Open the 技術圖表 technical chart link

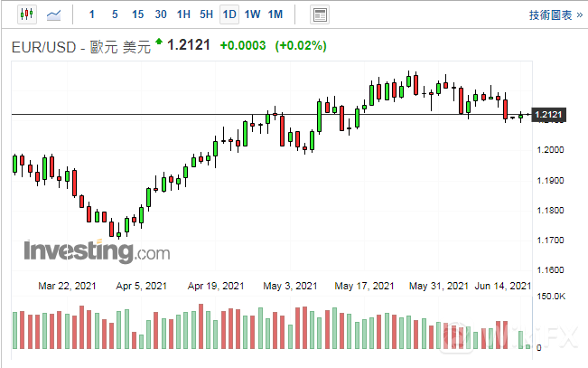pos(550,14)
